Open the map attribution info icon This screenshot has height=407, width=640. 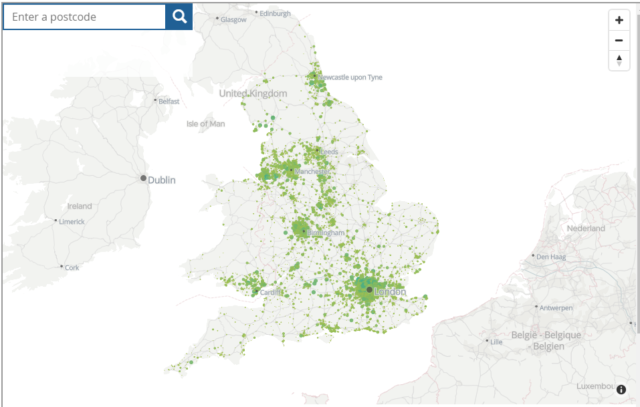coord(621,390)
